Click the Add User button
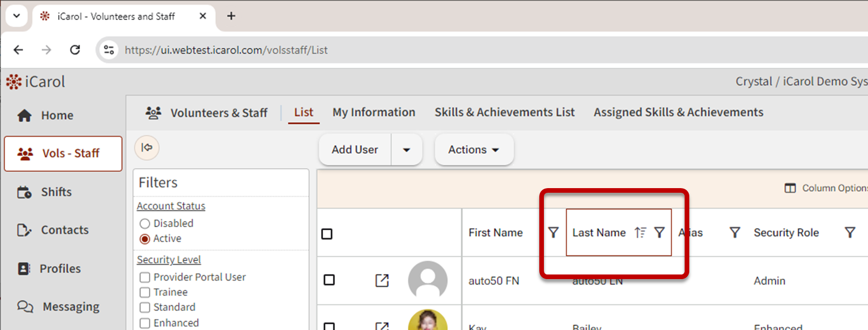The image size is (868, 330). click(x=354, y=150)
